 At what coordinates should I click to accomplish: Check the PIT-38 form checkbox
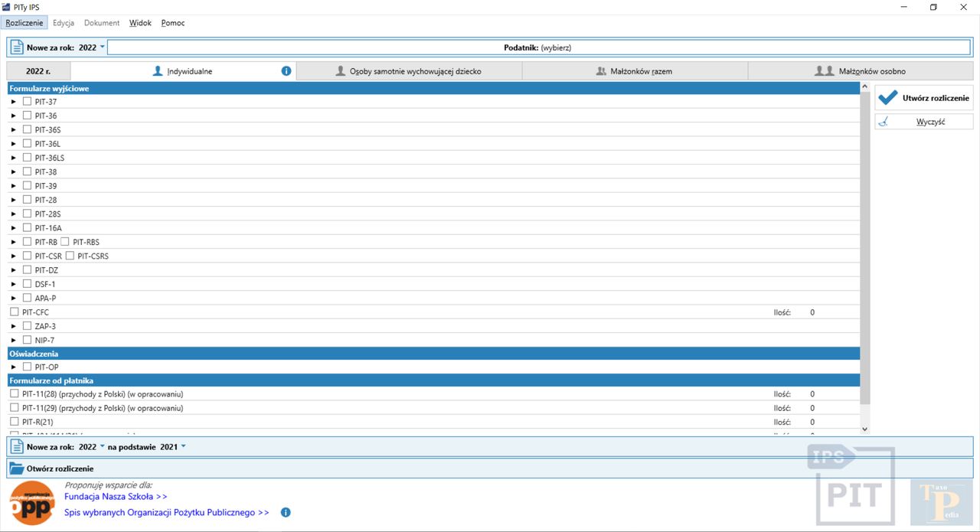27,171
